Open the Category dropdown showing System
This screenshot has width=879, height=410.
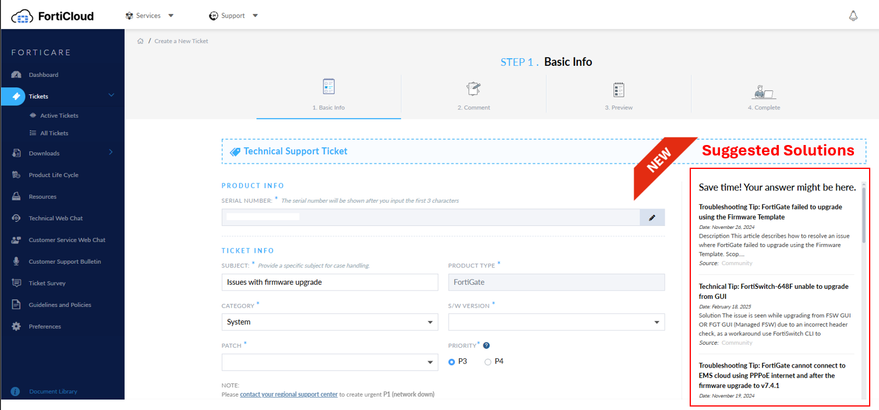click(330, 323)
